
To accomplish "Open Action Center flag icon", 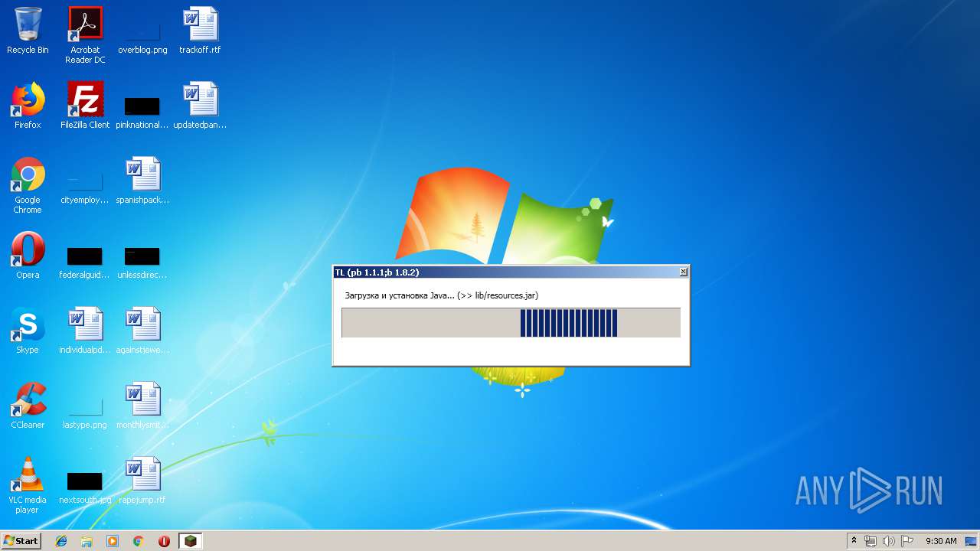I will 906,541.
